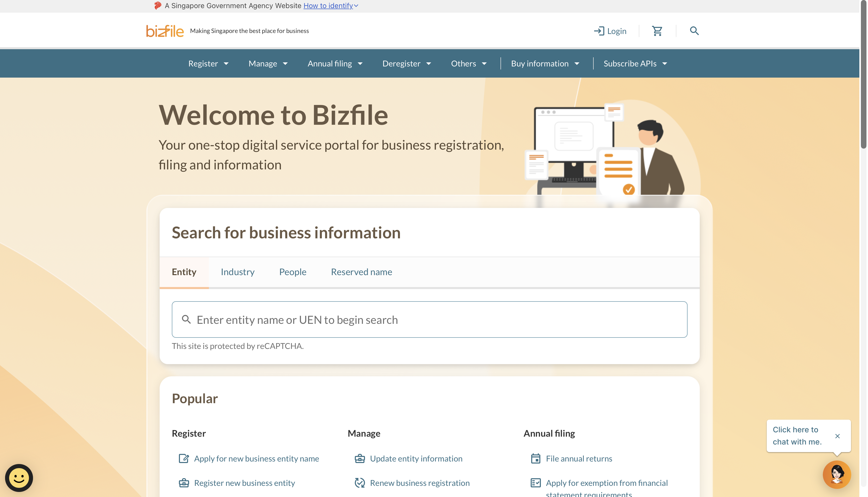868x497 pixels.
Task: Click the icon beside Apply for new business entity name
Action: (x=184, y=458)
